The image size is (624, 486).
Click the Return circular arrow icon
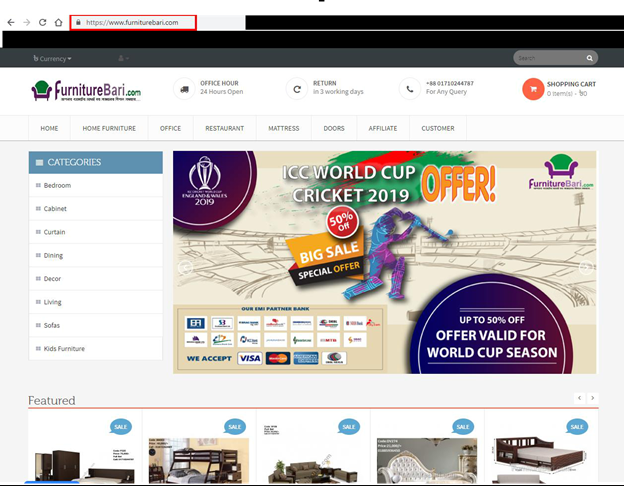(x=297, y=89)
